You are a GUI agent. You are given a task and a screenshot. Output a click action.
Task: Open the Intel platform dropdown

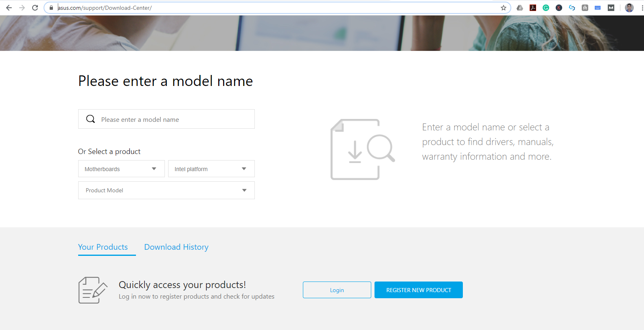pyautogui.click(x=211, y=169)
